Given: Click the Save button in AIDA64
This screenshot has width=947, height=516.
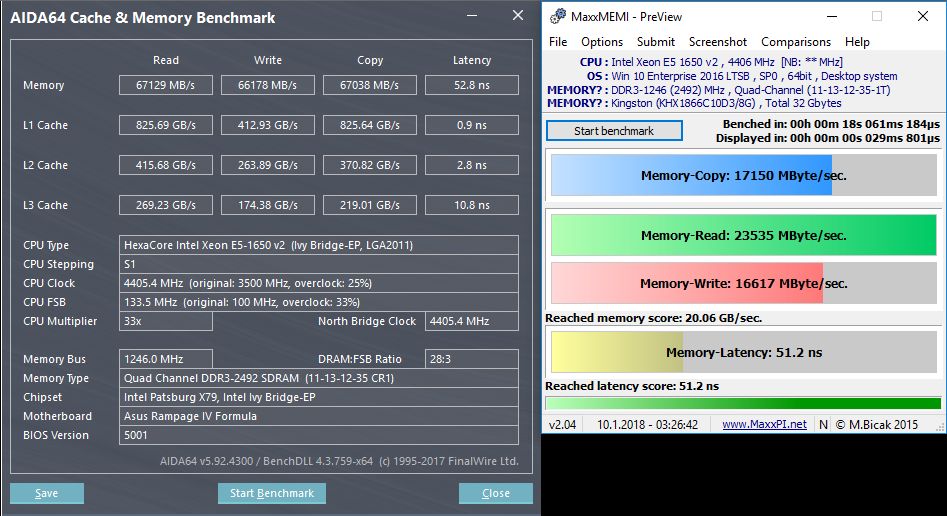Looking at the screenshot, I should coord(47,493).
